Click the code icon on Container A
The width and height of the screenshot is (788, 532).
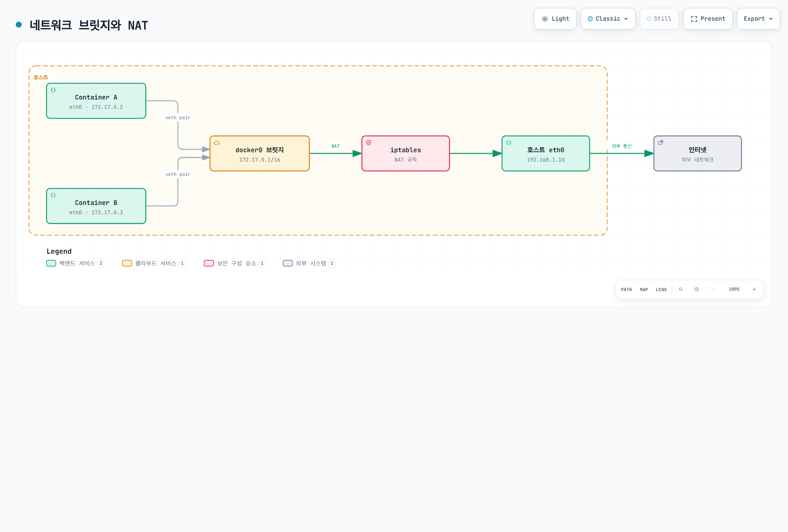tap(53, 90)
